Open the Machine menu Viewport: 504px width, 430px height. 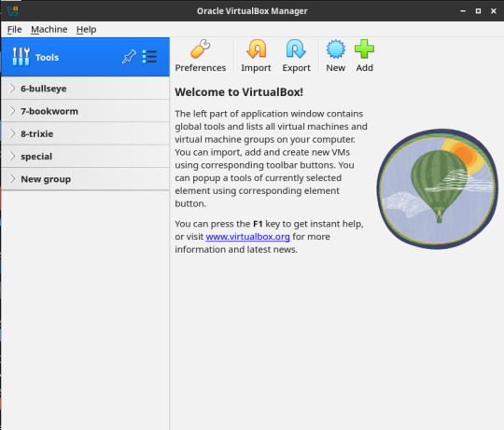pyautogui.click(x=49, y=29)
